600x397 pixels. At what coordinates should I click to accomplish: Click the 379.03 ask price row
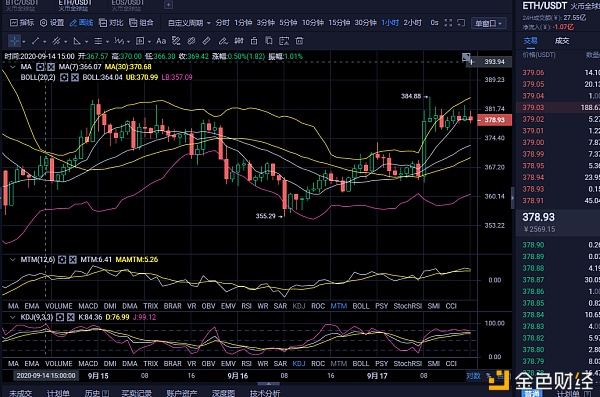558,108
